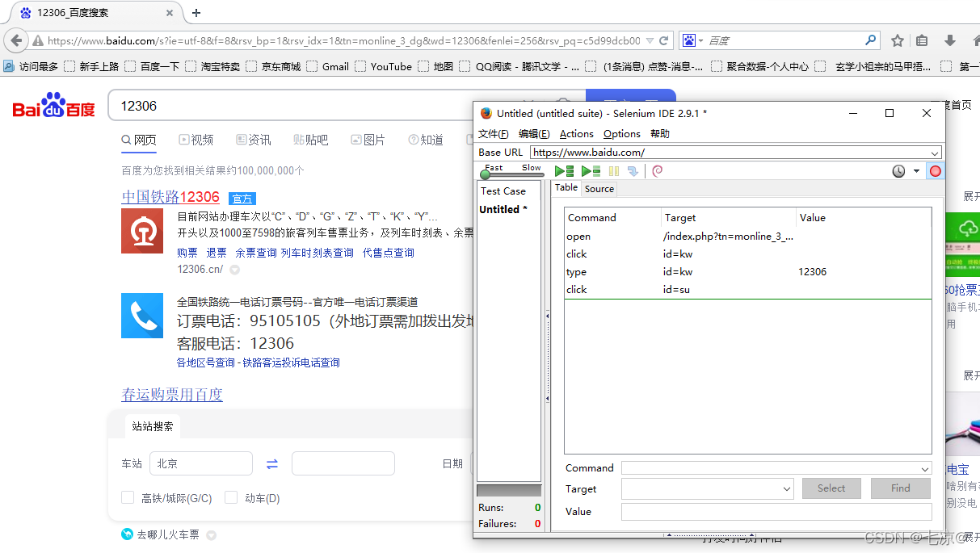Open the Base URL dropdown arrow

click(935, 153)
